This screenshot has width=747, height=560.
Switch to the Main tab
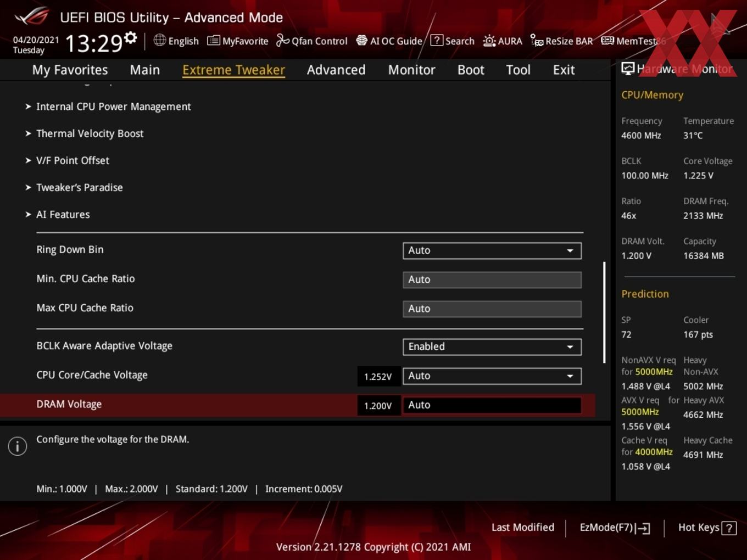(145, 70)
